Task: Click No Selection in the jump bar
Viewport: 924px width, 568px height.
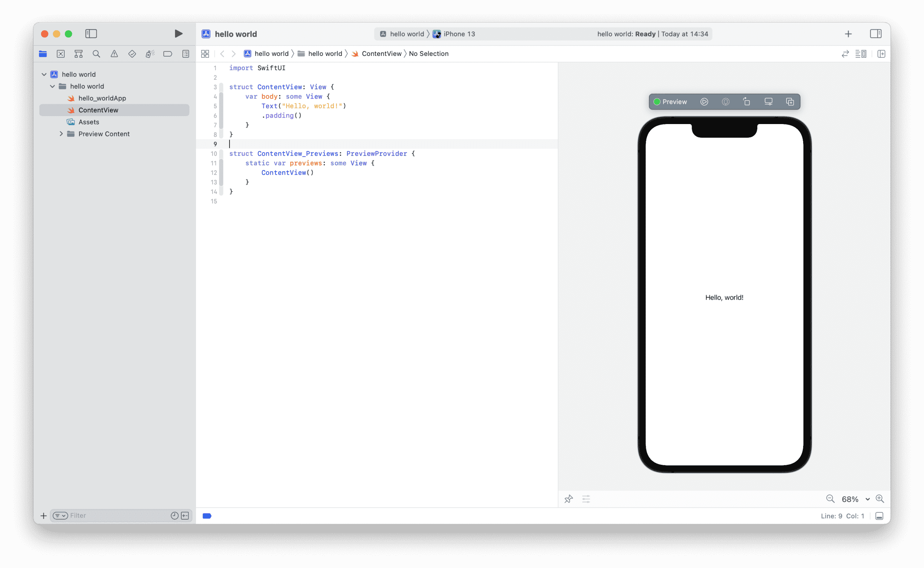Action: click(x=428, y=54)
